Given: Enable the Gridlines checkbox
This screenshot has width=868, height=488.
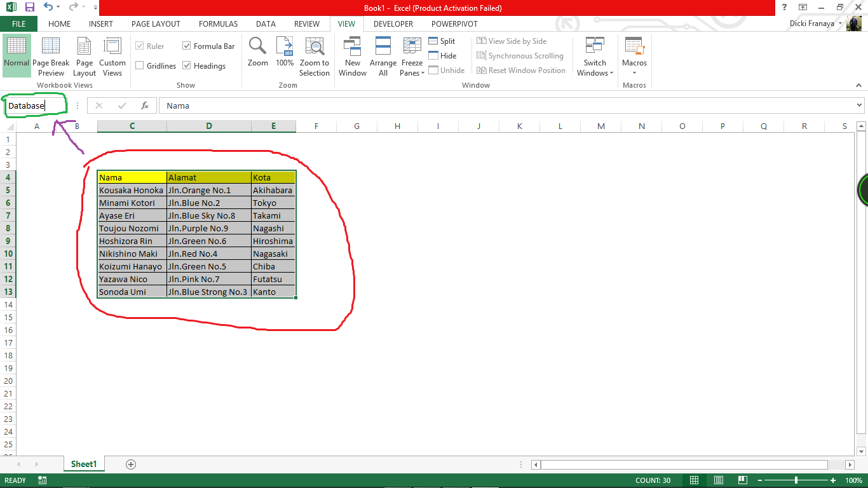Looking at the screenshot, I should coord(142,65).
